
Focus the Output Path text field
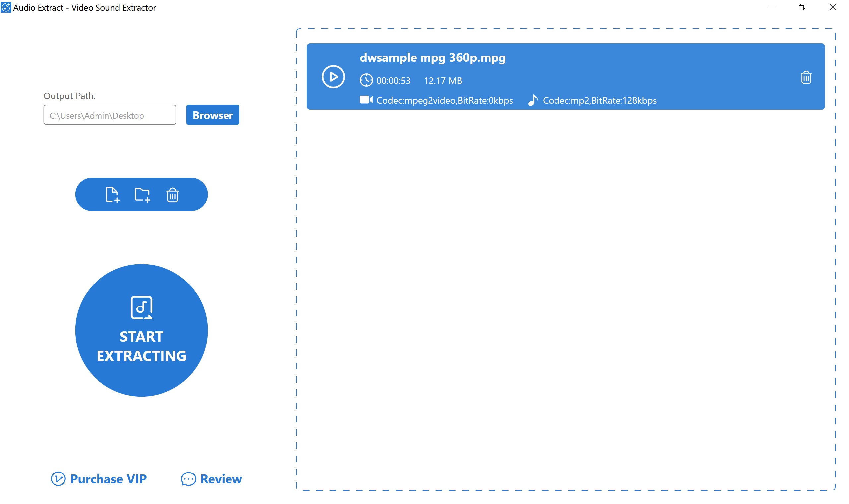tap(110, 115)
